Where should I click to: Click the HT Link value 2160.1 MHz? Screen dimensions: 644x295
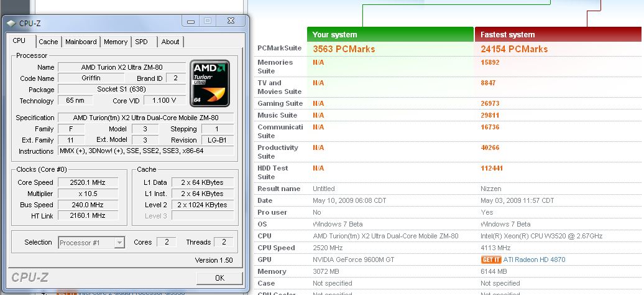[88, 215]
